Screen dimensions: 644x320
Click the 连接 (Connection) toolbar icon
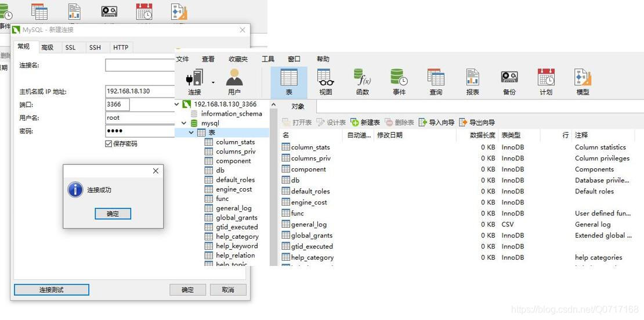pos(195,82)
